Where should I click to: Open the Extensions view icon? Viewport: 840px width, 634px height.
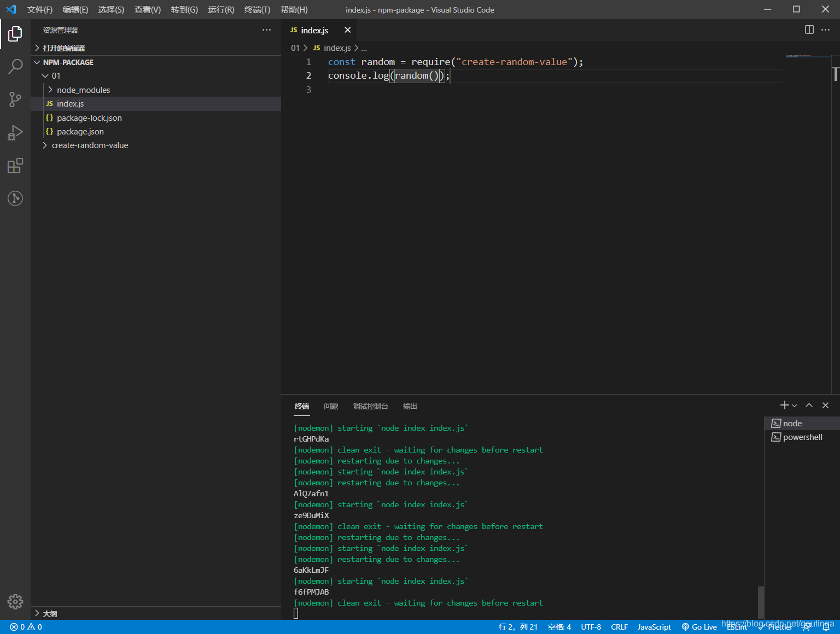(15, 165)
